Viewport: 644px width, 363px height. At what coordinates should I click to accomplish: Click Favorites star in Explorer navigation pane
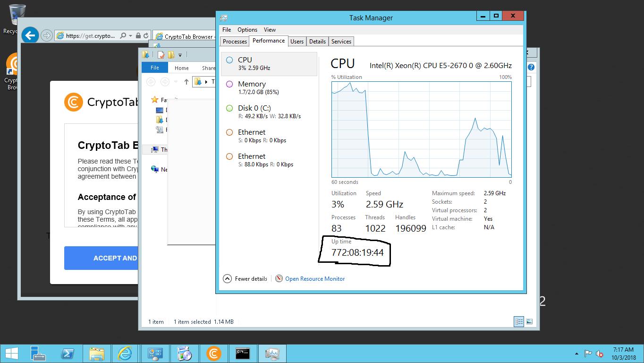pos(154,100)
